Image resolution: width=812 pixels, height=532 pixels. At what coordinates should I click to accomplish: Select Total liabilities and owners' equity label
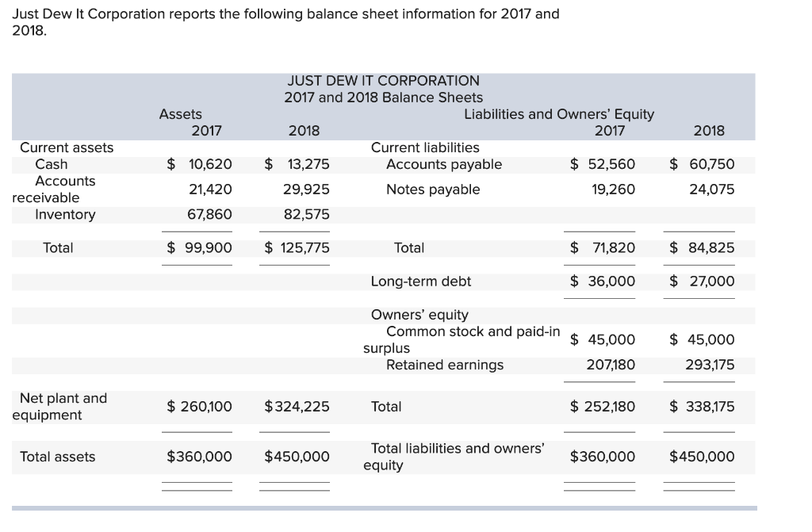(454, 457)
